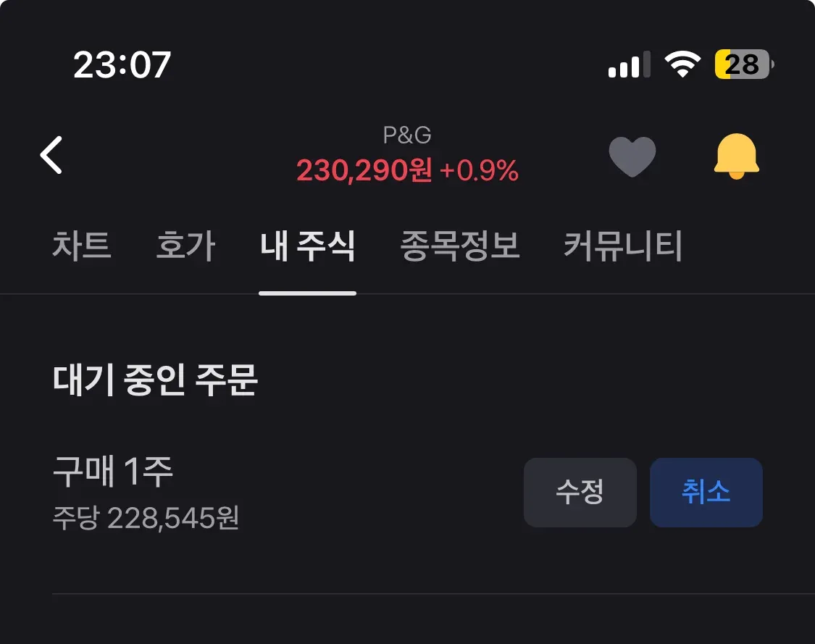Cancel the pending order with 취소

point(706,492)
